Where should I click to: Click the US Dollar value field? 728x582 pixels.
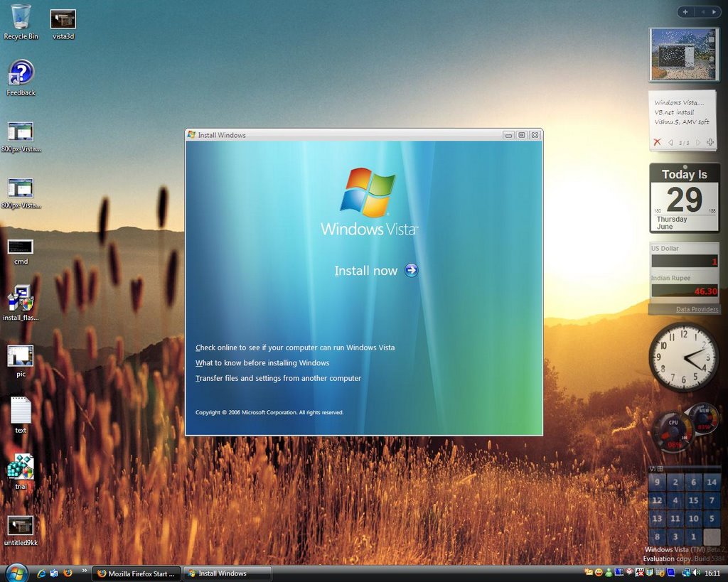[x=685, y=261]
